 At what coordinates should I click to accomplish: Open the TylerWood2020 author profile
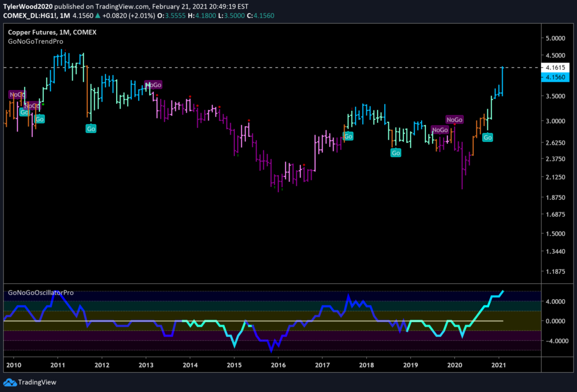pos(27,6)
